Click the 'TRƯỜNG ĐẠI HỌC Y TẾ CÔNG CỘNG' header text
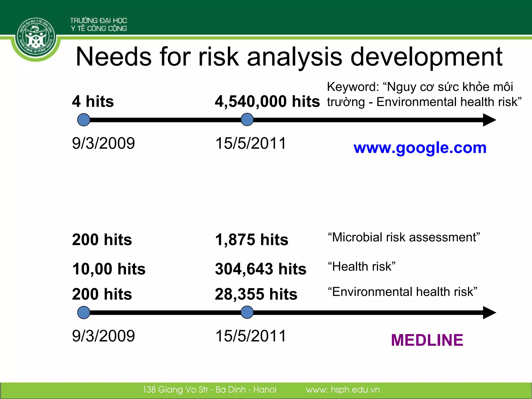 click(98, 24)
